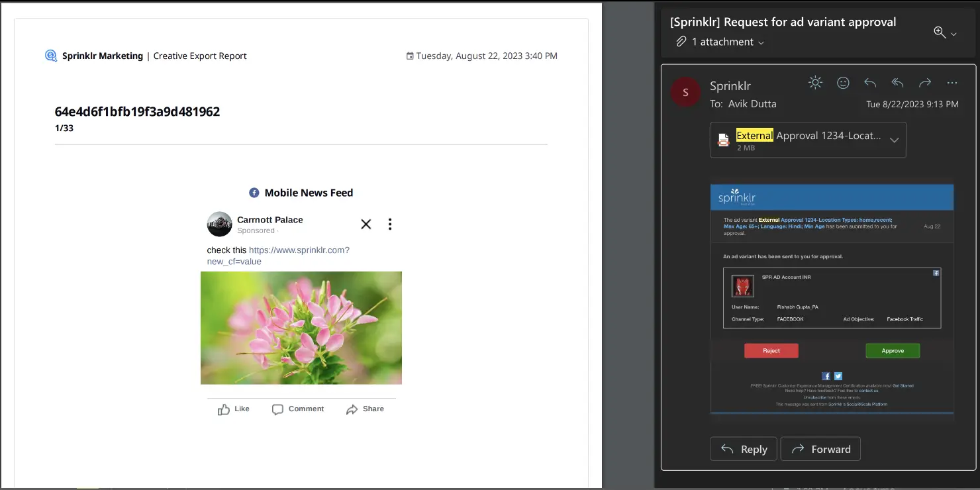Click the Sprinklr sender avatar
Screen dimensions: 980x490
(x=685, y=92)
